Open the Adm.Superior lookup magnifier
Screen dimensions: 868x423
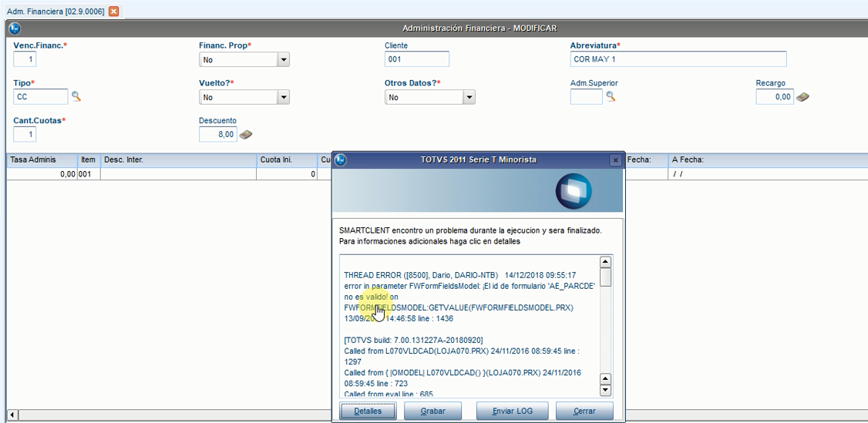(x=610, y=97)
